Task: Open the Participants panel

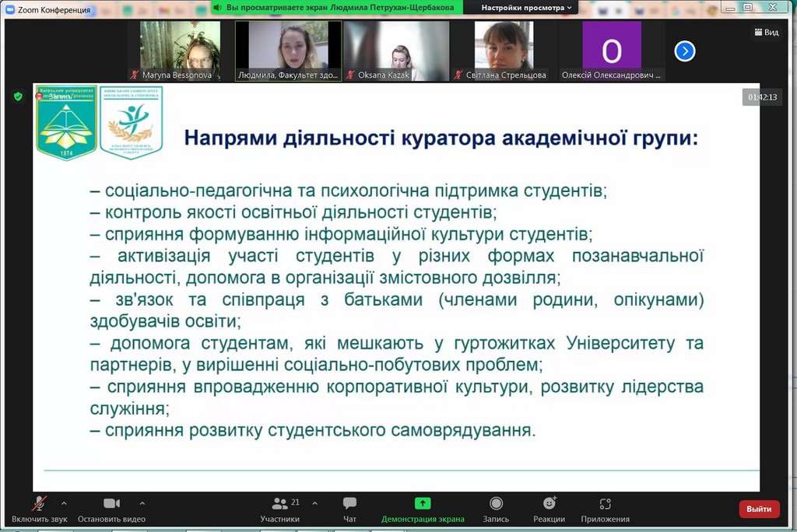Action: click(x=279, y=504)
